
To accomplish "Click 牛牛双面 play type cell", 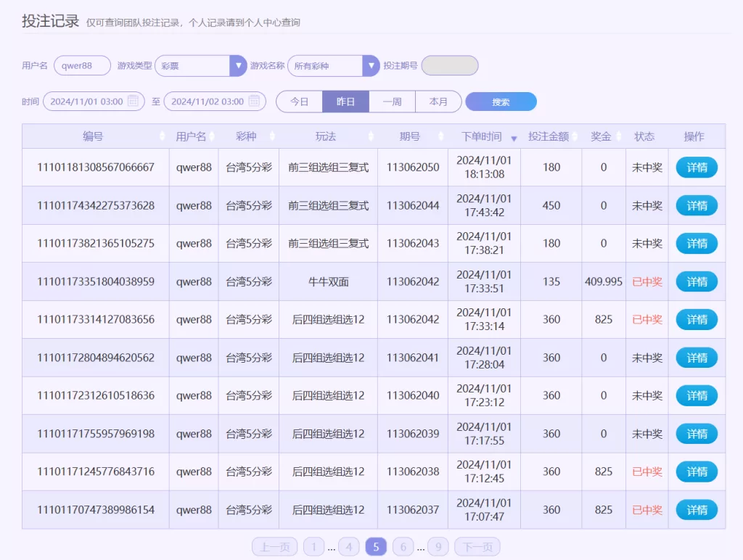I will pos(329,282).
